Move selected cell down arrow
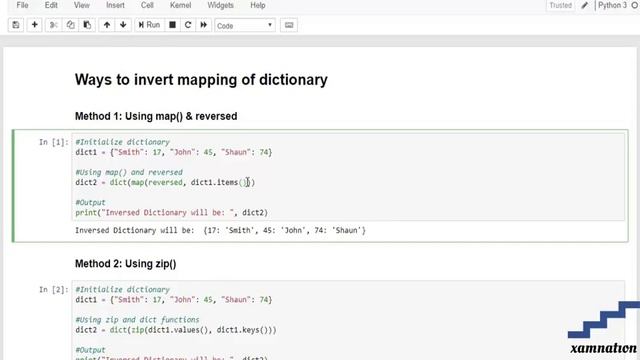Image resolution: width=640 pixels, height=360 pixels. 123,25
